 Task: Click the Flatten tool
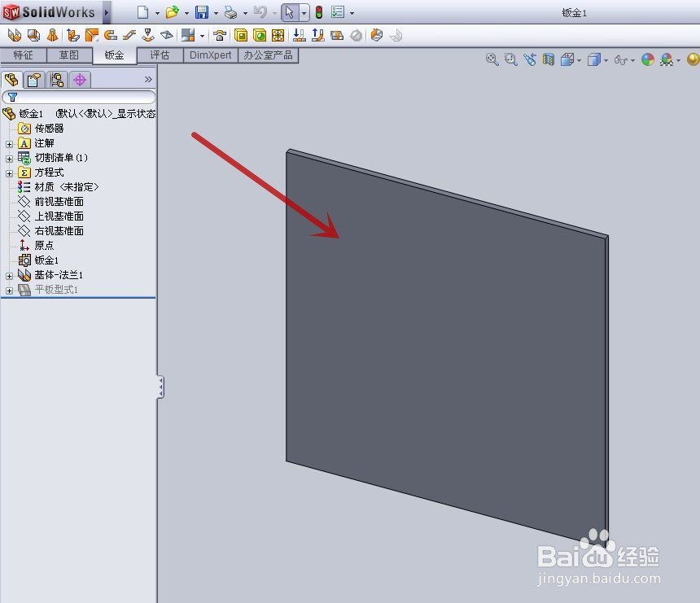click(337, 35)
